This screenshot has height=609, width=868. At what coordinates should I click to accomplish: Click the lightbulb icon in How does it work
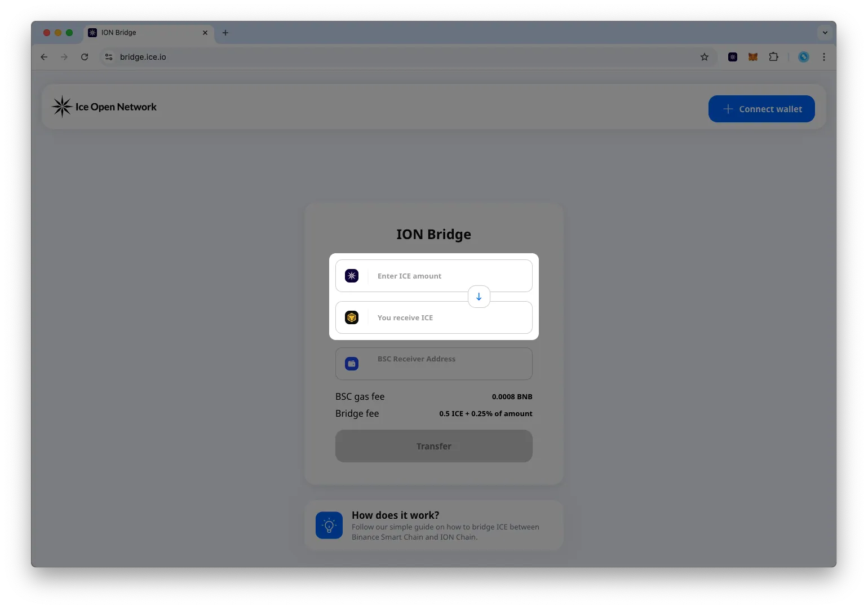point(329,525)
